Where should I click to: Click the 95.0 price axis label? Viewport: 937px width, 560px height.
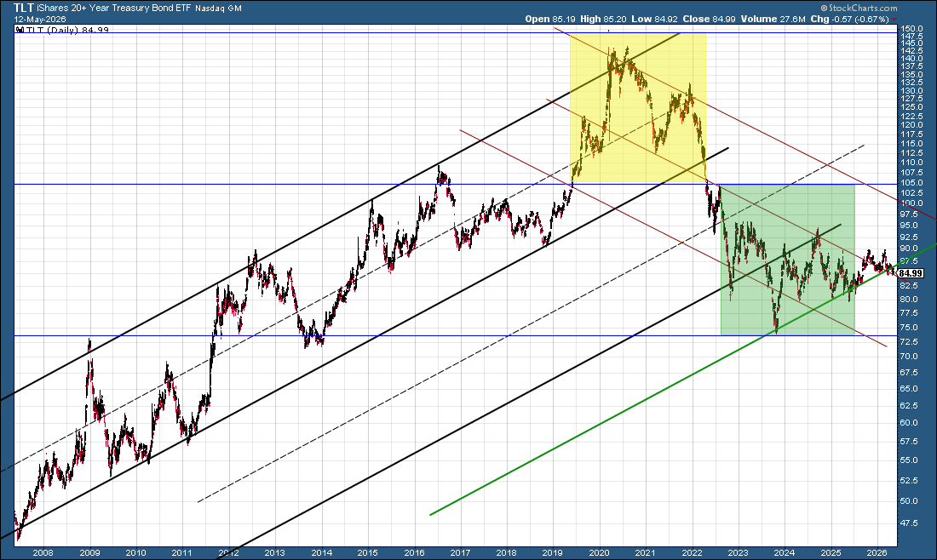pyautogui.click(x=910, y=226)
